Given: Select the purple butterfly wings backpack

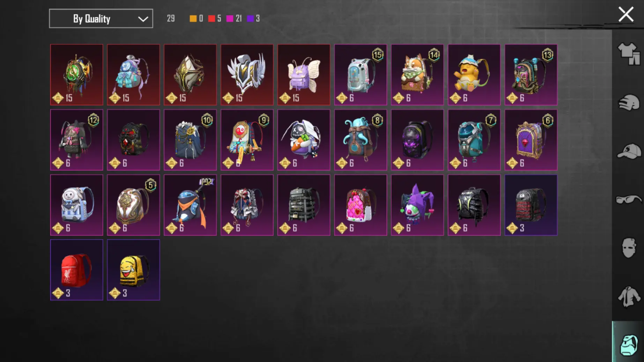Looking at the screenshot, I should (304, 75).
